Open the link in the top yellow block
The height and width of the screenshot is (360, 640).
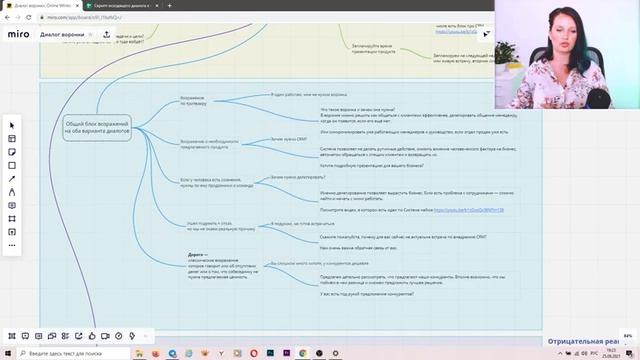click(456, 31)
